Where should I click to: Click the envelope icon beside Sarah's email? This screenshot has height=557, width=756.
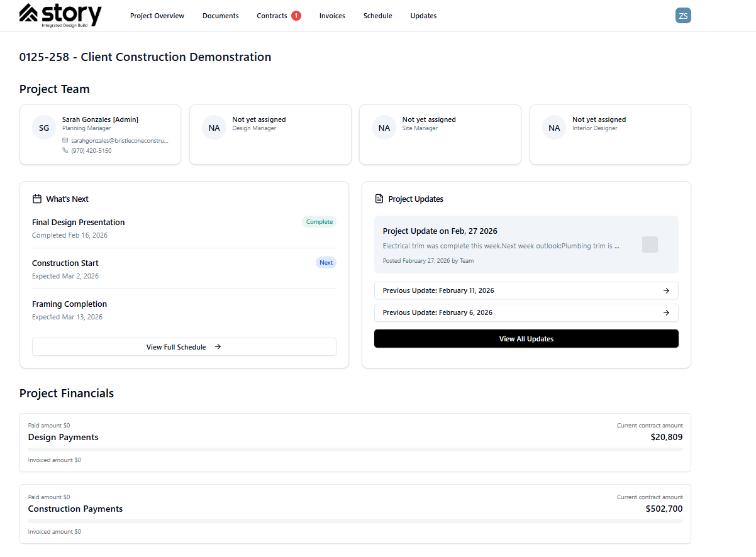(x=65, y=140)
